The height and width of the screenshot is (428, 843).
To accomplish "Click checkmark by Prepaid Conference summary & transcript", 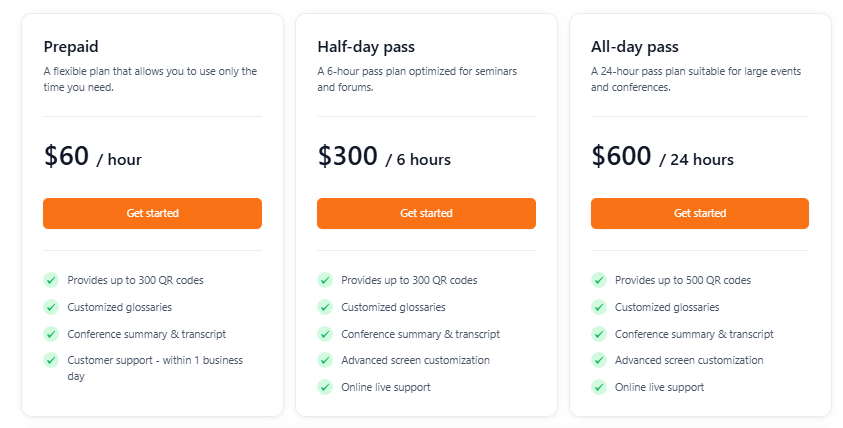I will [x=50, y=334].
